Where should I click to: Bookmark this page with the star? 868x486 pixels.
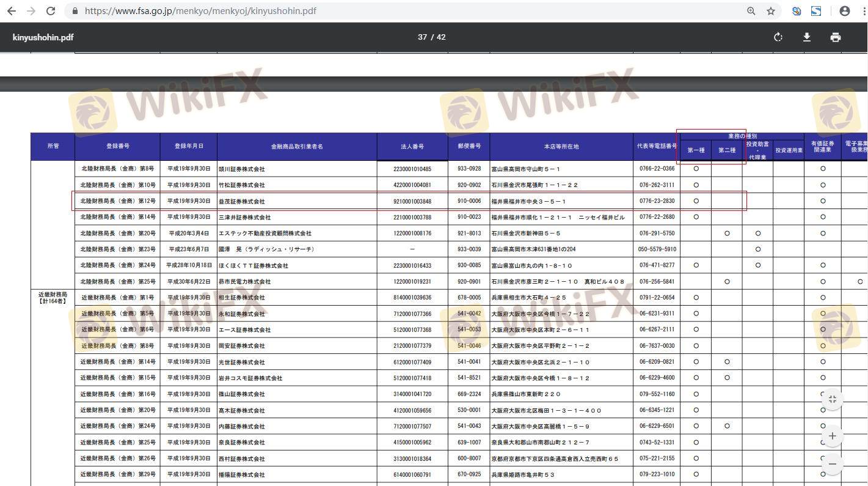click(771, 11)
